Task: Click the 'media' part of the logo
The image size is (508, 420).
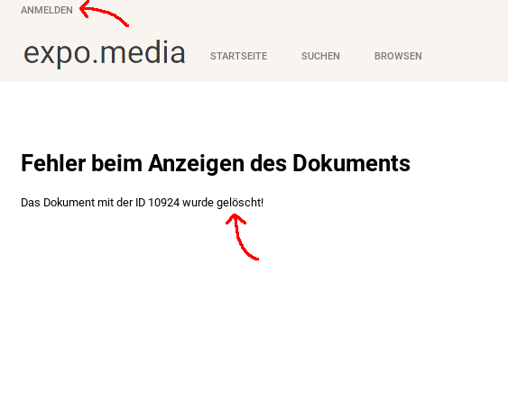Action: coord(143,52)
